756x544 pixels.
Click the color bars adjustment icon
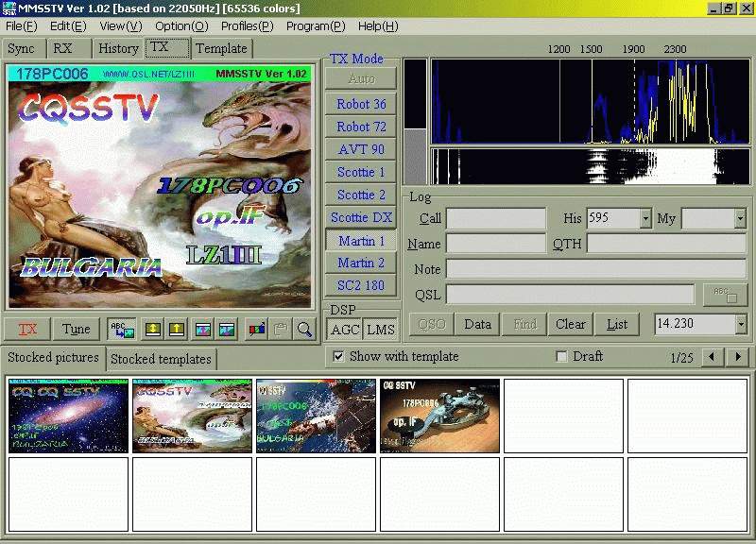[256, 329]
